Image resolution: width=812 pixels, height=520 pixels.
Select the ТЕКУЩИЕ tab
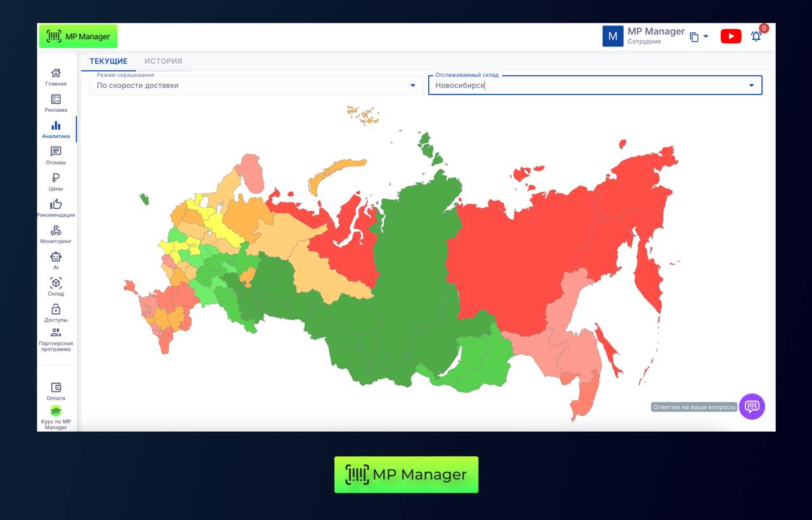point(108,62)
